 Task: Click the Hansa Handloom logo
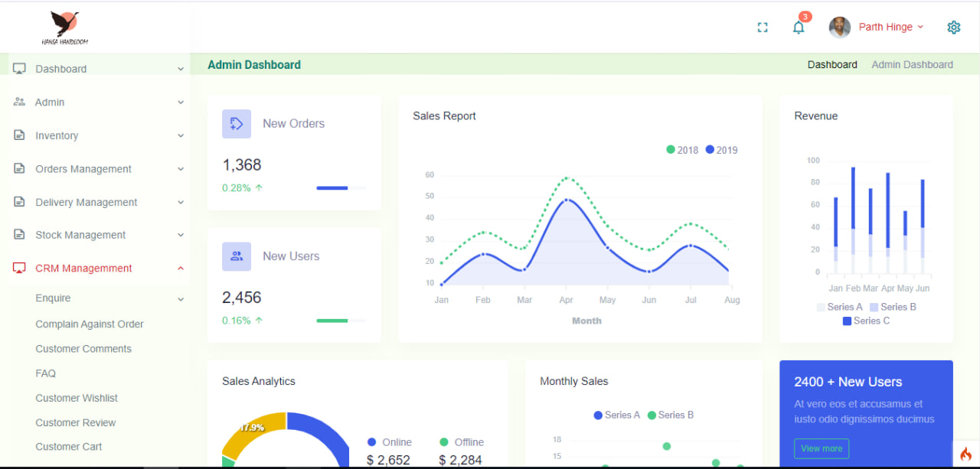point(64,28)
